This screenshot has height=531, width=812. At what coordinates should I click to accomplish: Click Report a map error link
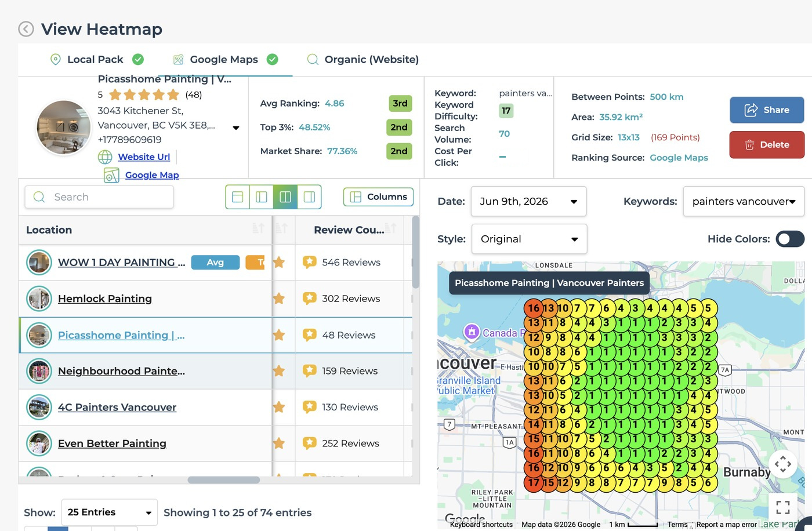pos(727,525)
